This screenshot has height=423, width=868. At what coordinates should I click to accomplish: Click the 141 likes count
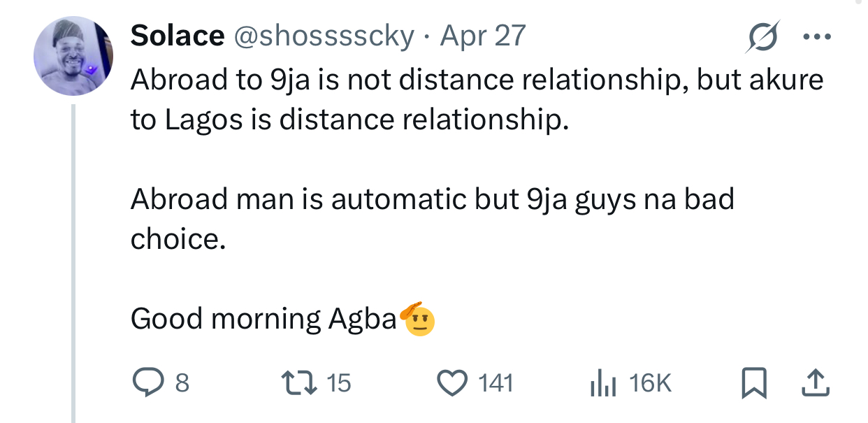click(x=496, y=383)
